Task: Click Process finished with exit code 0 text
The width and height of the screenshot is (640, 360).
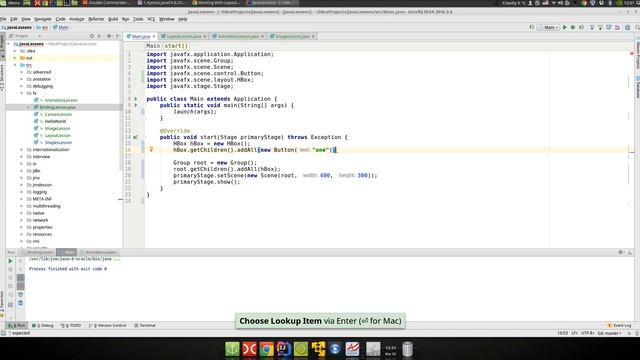Action: pos(68,269)
